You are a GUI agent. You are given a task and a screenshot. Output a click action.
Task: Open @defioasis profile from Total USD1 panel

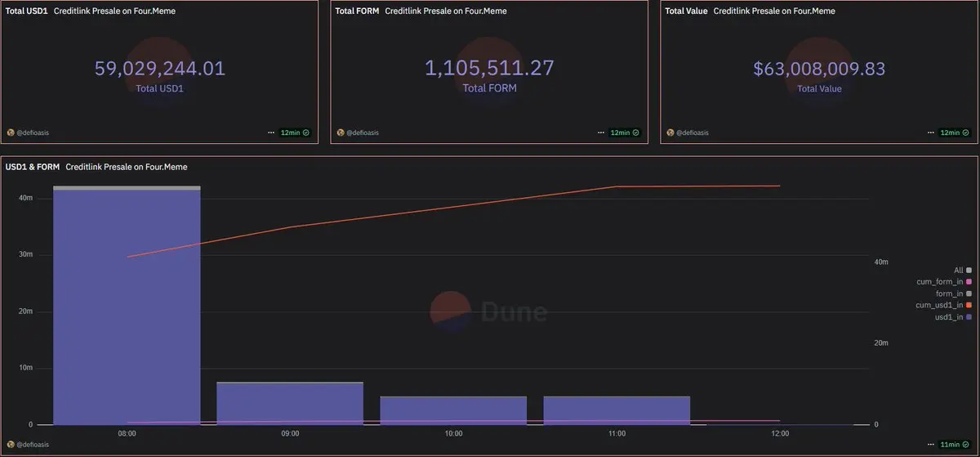33,132
